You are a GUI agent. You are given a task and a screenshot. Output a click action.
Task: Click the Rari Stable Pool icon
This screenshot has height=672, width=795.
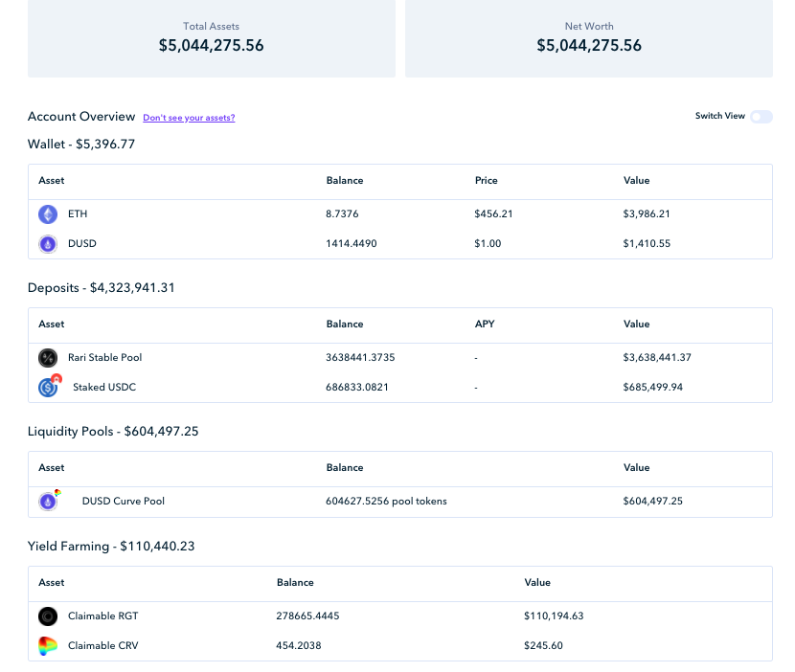pyautogui.click(x=48, y=358)
